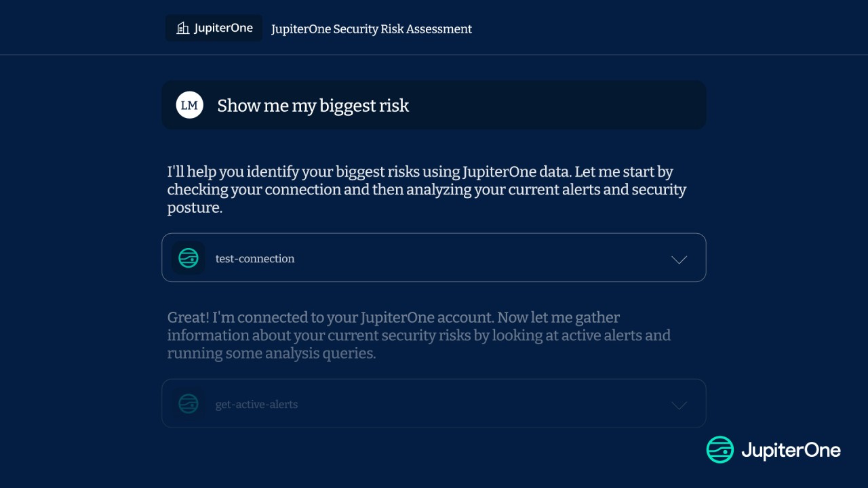Open the get-active-alerts tool call card
Image resolution: width=868 pixels, height=488 pixels.
coord(434,403)
